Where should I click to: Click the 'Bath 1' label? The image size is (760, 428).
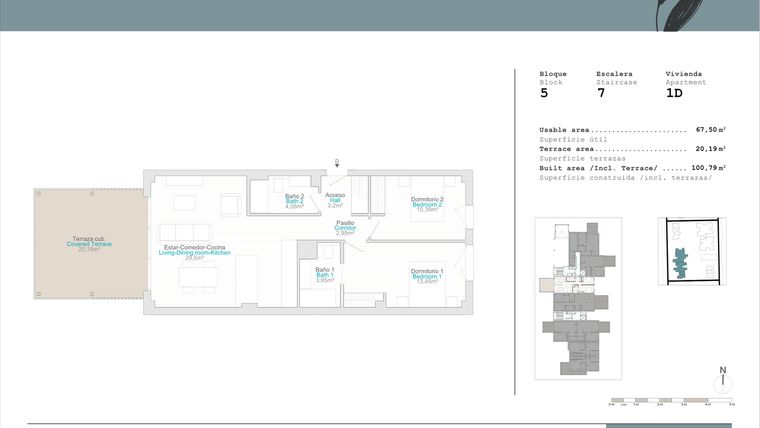pyautogui.click(x=324, y=275)
